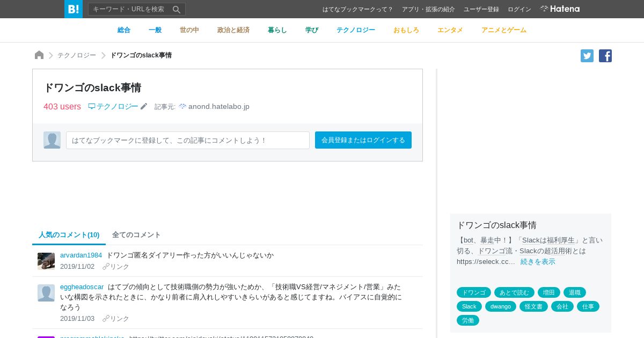Screen dimensions: 644x338
Task: Select the あとで読む tag
Action: point(514,292)
